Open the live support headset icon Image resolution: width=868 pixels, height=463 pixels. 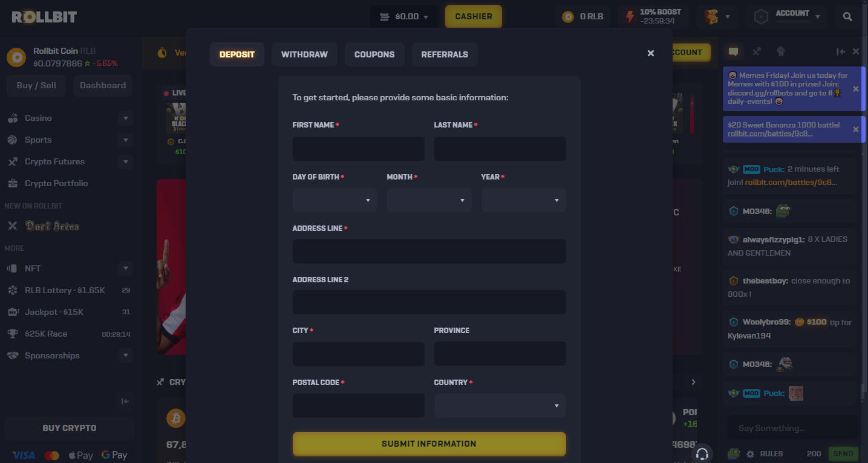702,453
